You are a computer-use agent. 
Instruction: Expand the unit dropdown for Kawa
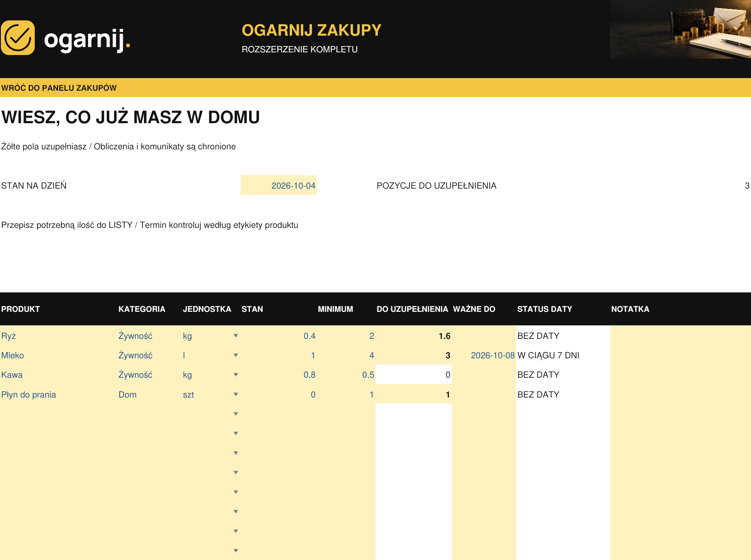(236, 375)
